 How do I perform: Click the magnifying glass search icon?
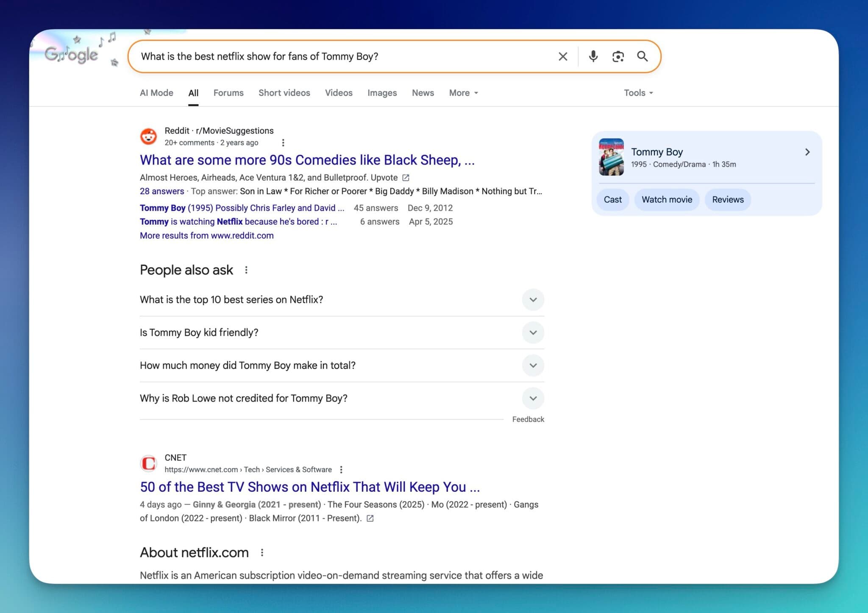tap(642, 56)
